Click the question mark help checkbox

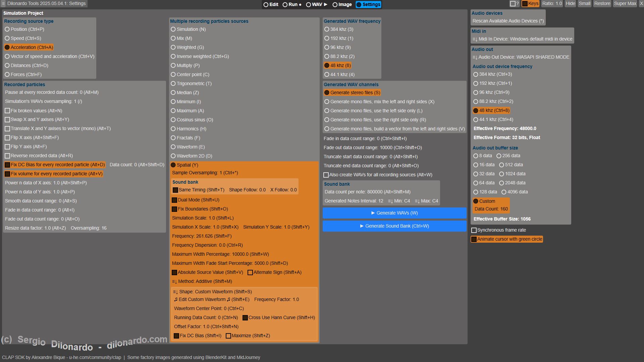(513, 4)
